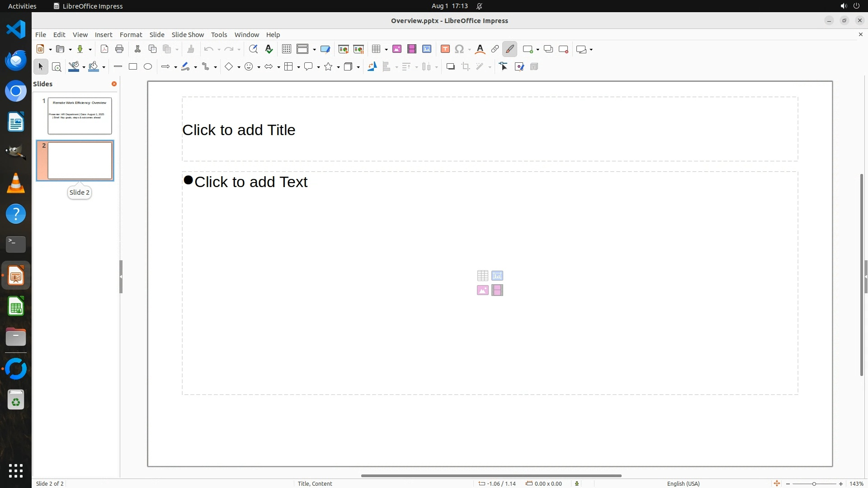Select slide 1 thumbnail in Slides panel
The height and width of the screenshot is (488, 868).
click(80, 116)
